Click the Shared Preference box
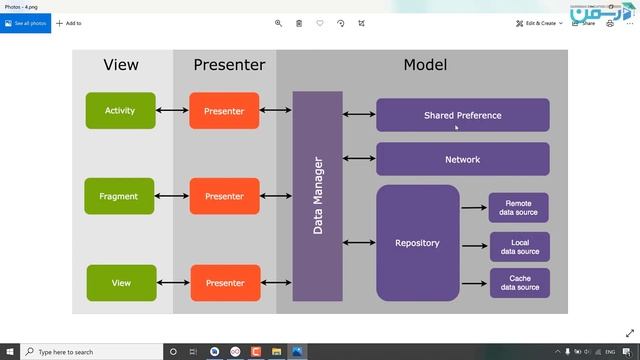Screen dimensions: 640x360 [463, 115]
